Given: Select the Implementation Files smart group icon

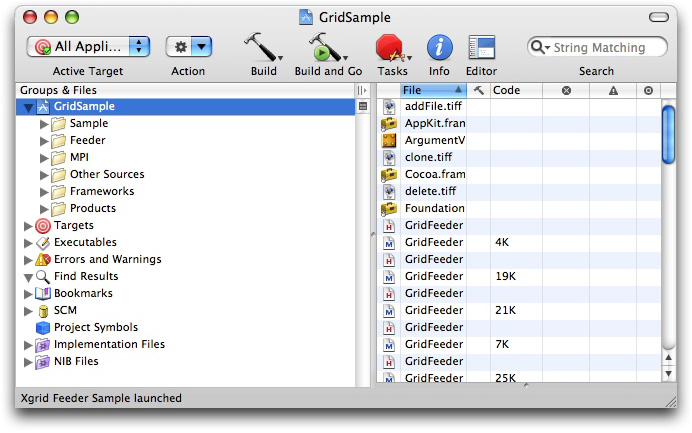Looking at the screenshot, I should [x=43, y=345].
